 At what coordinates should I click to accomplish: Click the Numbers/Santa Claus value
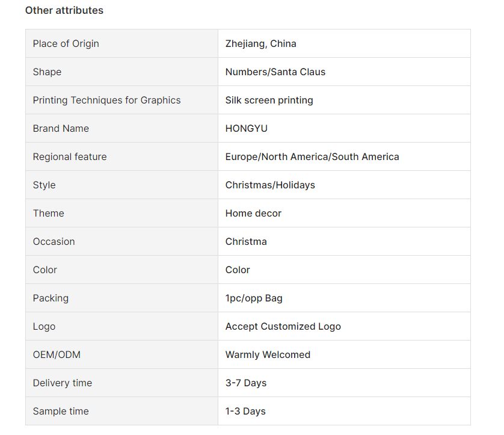tap(275, 72)
